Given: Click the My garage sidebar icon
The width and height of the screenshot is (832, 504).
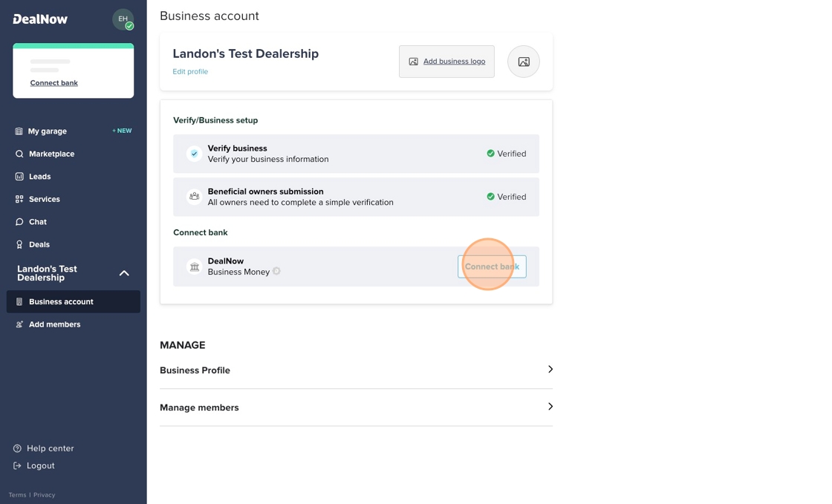Looking at the screenshot, I should 19,131.
